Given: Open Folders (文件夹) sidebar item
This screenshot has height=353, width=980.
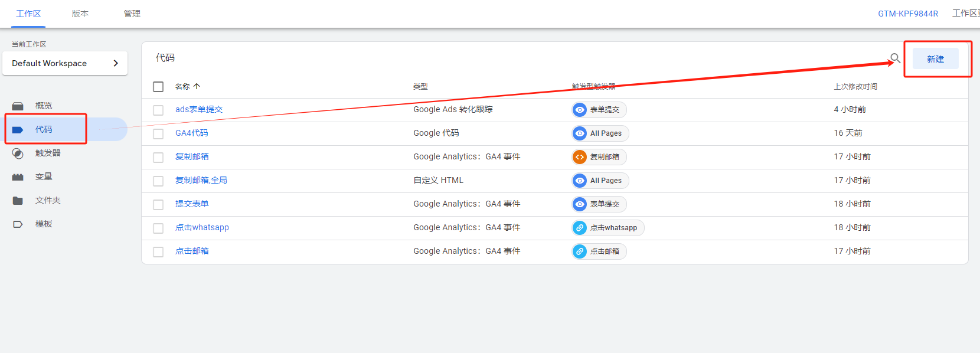Looking at the screenshot, I should pos(47,200).
